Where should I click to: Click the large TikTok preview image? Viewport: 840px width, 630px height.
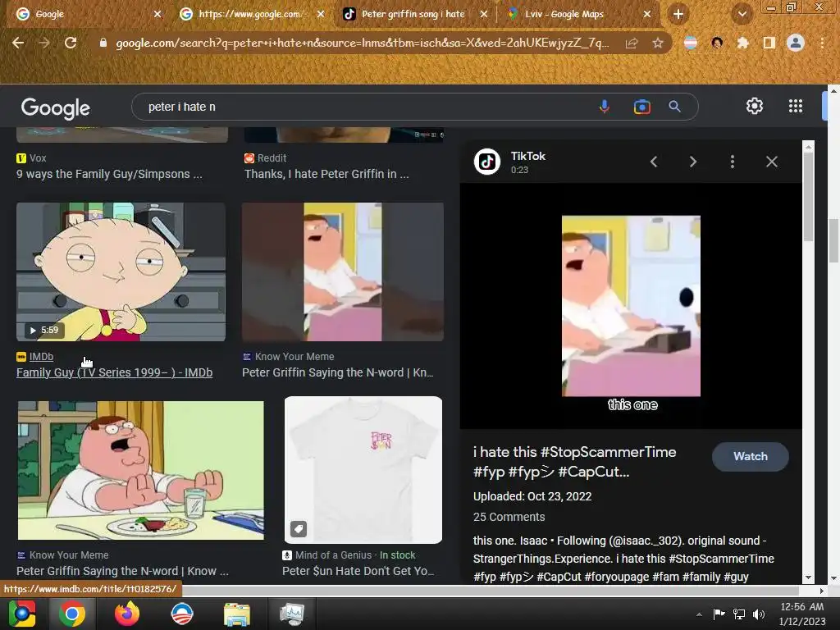coord(631,306)
